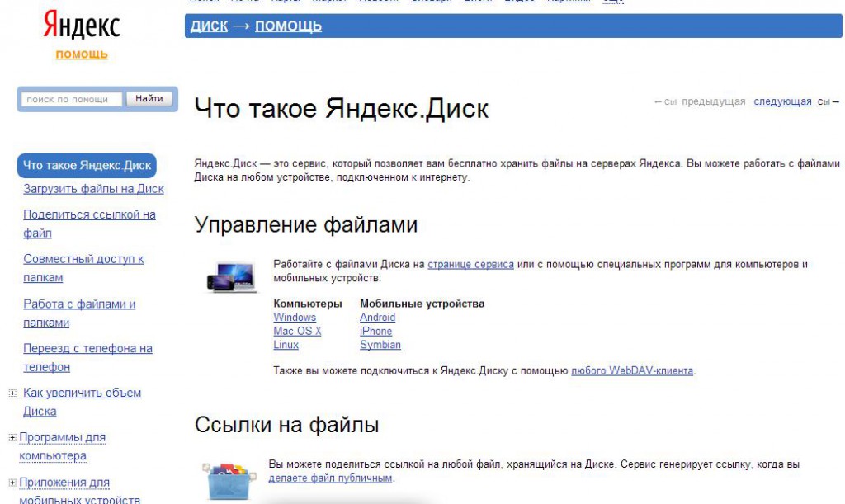Open the iPhone link
Viewport: 845px width, 504px height.
tap(376, 331)
